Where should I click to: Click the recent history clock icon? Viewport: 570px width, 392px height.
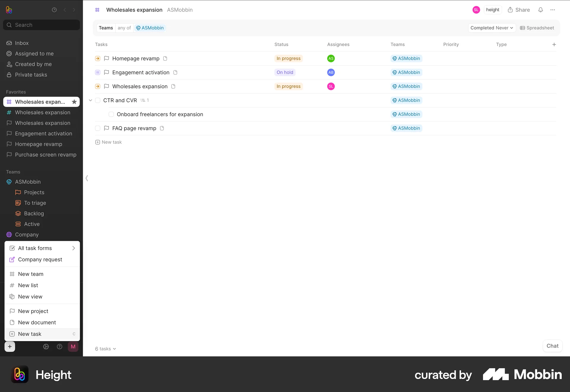pyautogui.click(x=54, y=10)
